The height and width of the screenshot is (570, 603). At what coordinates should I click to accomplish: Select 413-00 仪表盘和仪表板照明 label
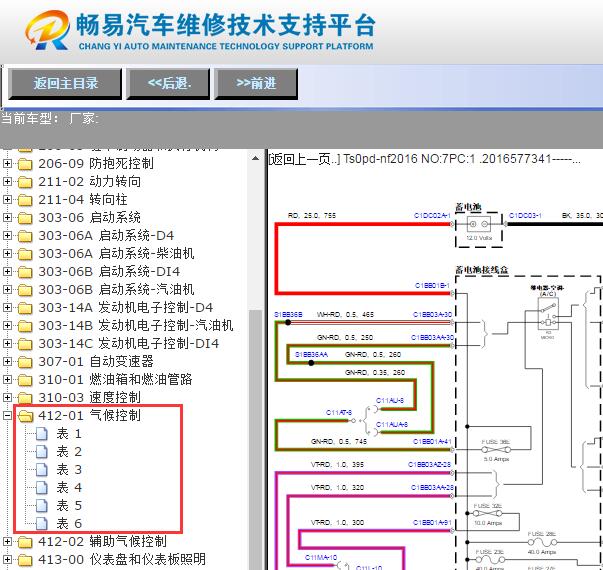(x=122, y=560)
